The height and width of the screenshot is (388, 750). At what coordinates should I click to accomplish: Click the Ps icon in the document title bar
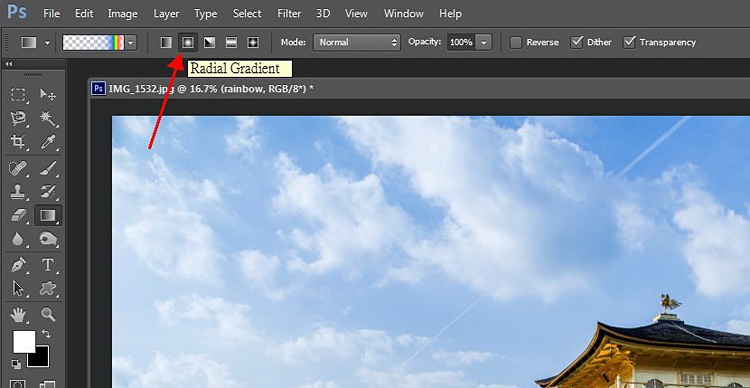(99, 89)
